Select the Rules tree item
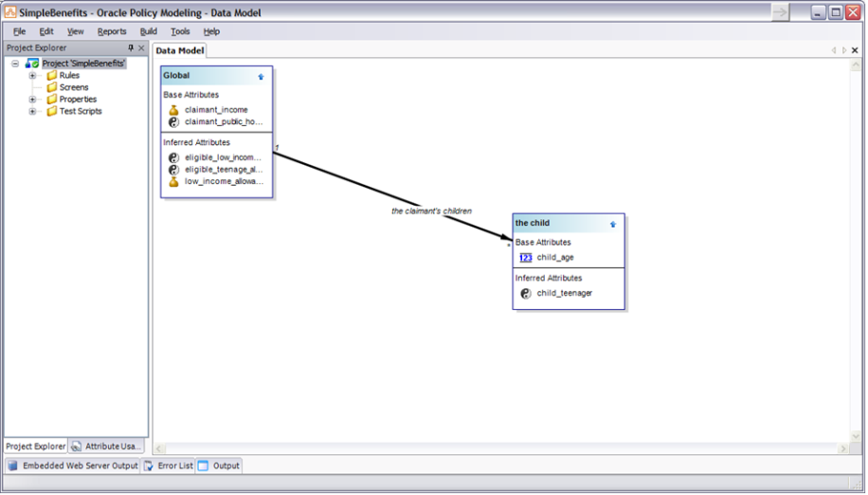The height and width of the screenshot is (495, 868). pos(69,75)
